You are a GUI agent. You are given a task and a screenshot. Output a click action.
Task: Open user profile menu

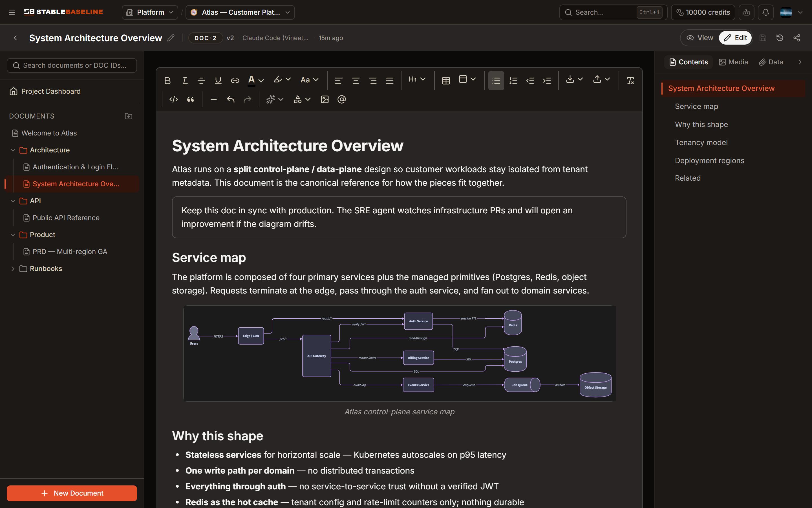[791, 12]
